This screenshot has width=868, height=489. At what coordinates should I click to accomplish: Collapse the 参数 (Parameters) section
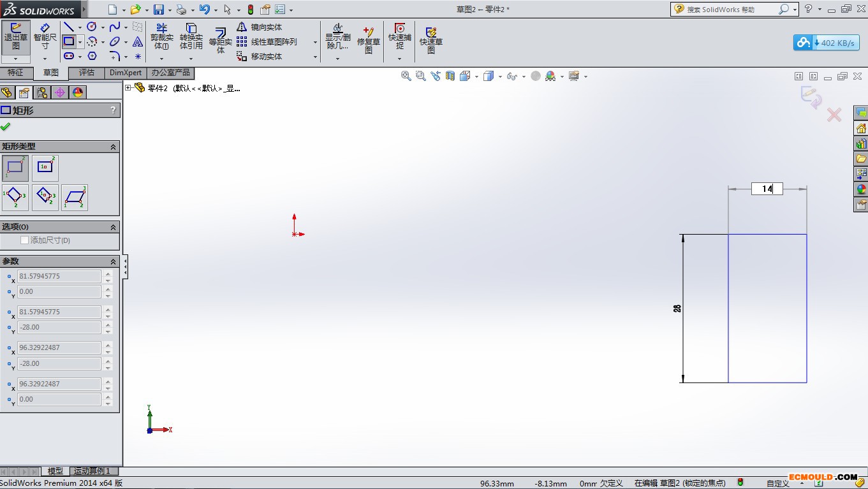(114, 261)
